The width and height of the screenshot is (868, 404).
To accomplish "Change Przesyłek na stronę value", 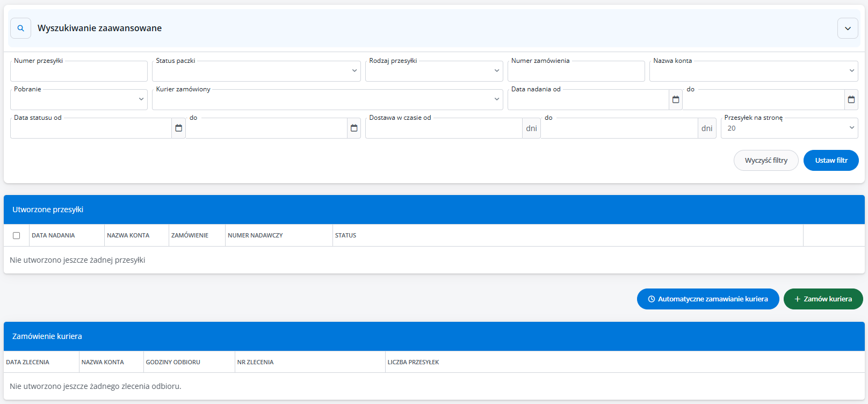I will point(789,128).
